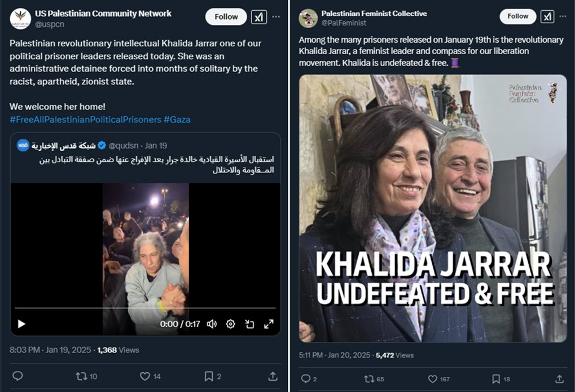Tap the reply icon on the @uspcn post

click(17, 376)
